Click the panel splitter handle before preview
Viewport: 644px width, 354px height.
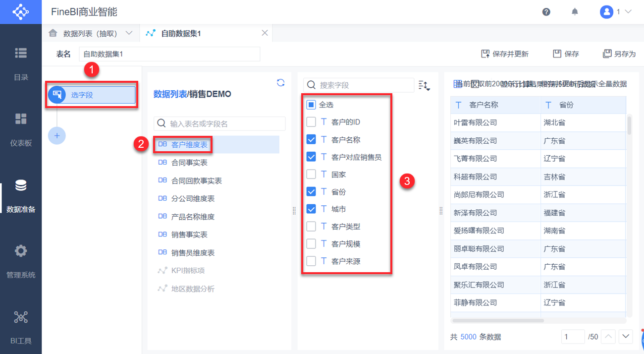tap(441, 211)
